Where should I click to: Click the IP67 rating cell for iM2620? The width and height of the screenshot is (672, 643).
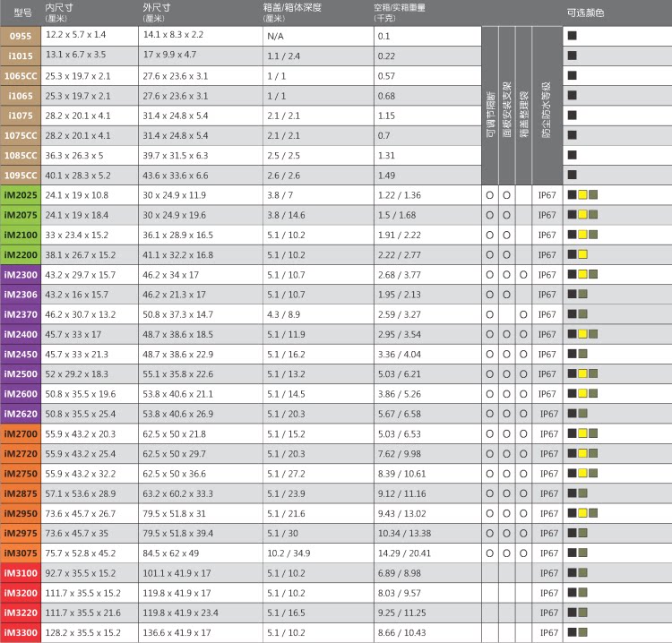pyautogui.click(x=549, y=414)
